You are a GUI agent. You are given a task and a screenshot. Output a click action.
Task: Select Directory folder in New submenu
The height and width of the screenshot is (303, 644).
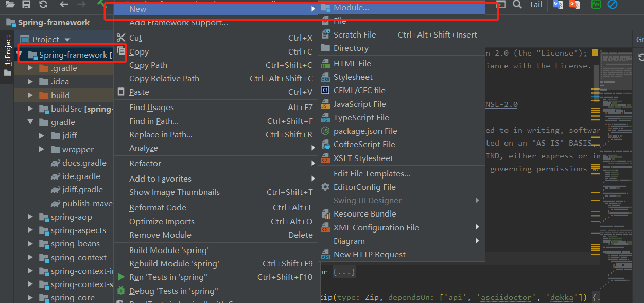coord(401,48)
